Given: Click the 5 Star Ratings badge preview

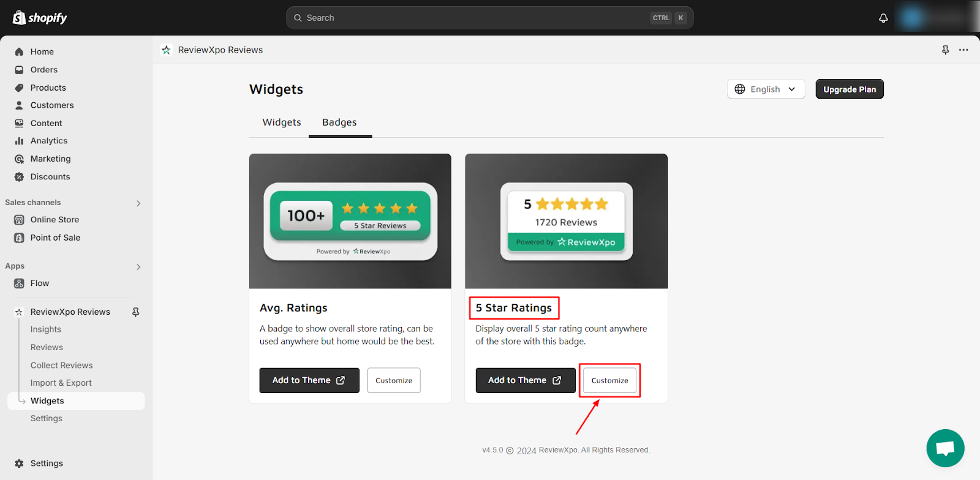Looking at the screenshot, I should click(567, 221).
